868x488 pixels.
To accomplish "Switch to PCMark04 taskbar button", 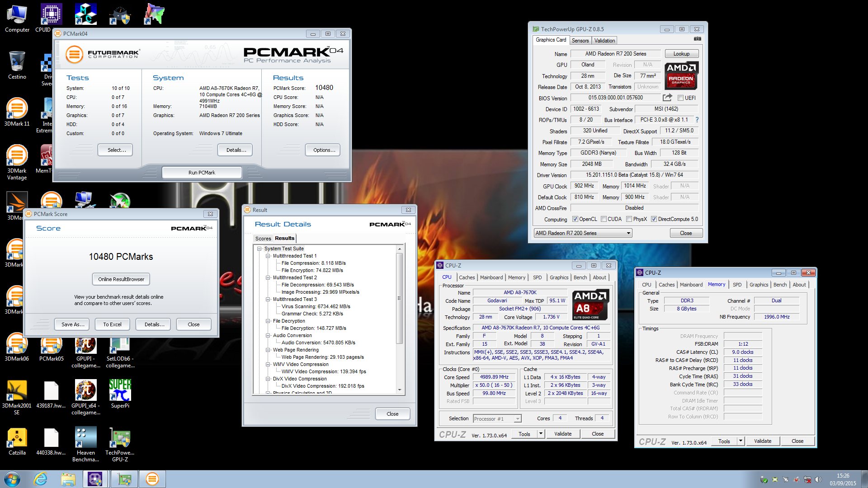I will pos(152,479).
